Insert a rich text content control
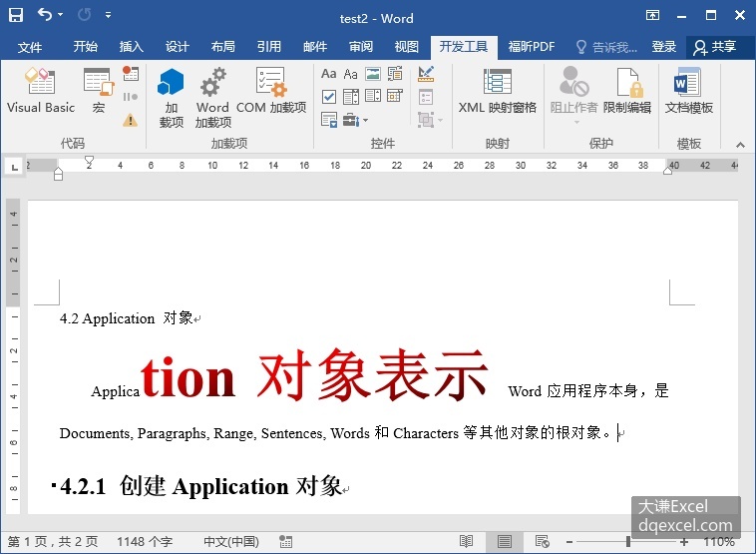This screenshot has width=756, height=554. point(329,74)
